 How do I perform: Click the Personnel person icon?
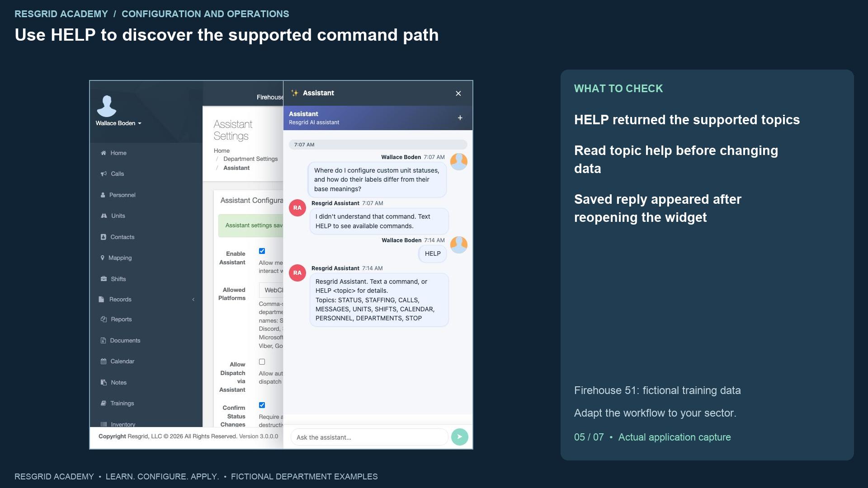(103, 195)
